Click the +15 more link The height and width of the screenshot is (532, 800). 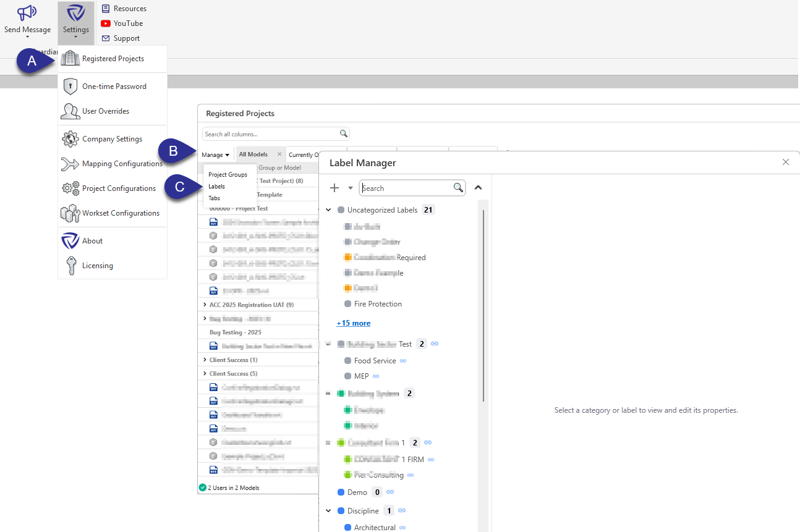point(353,323)
